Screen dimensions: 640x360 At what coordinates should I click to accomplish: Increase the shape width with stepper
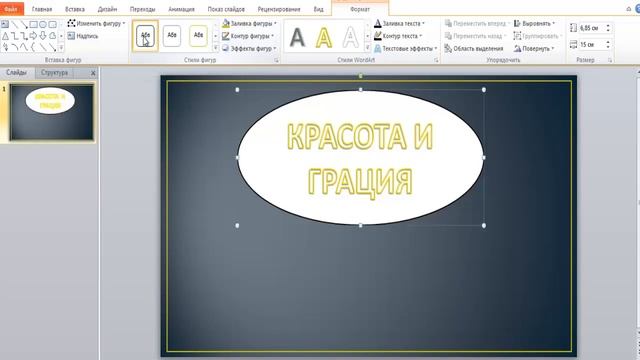(608, 42)
